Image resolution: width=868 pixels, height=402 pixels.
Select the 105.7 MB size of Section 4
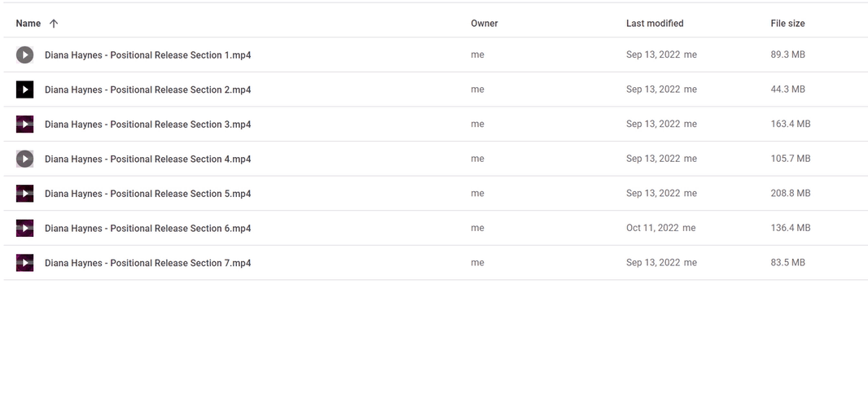791,159
